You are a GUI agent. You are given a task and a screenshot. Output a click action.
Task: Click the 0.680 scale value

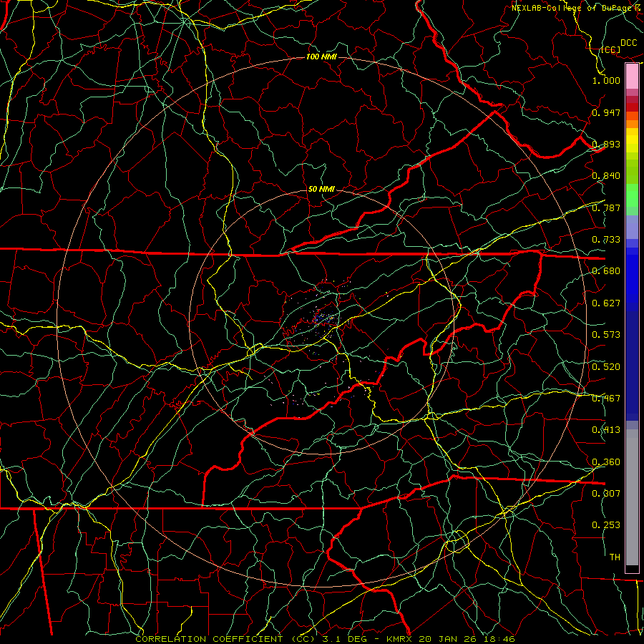coord(606,271)
